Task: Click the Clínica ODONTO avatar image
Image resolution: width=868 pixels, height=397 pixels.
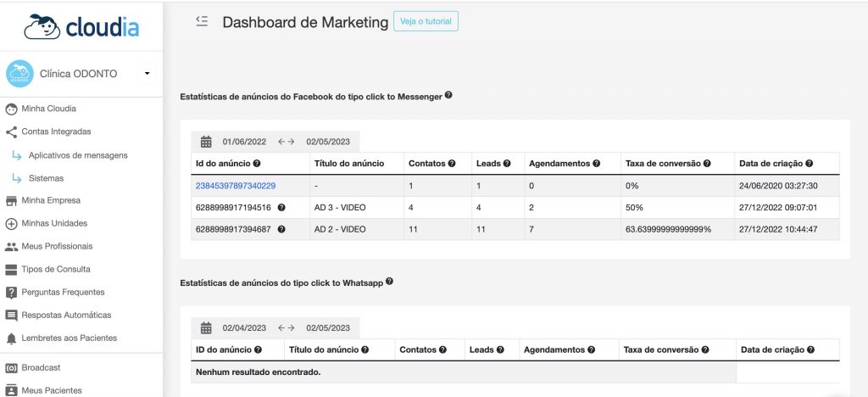Action: (x=20, y=74)
